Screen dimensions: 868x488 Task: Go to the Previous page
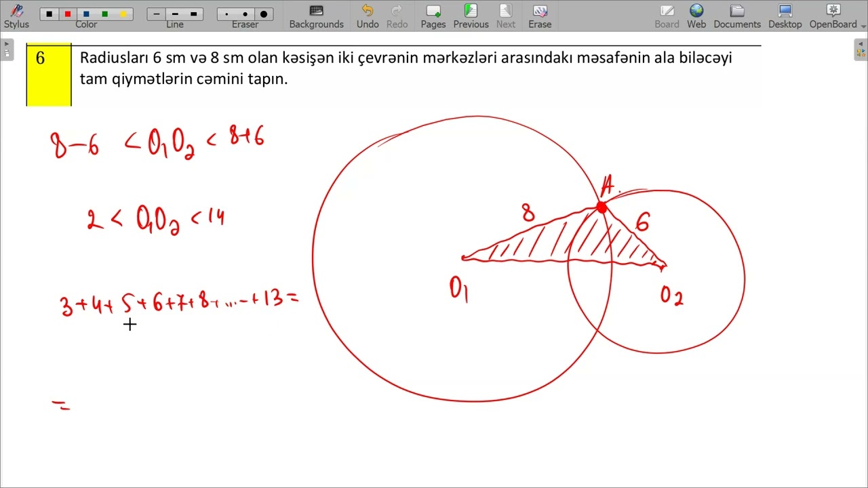pos(471,16)
